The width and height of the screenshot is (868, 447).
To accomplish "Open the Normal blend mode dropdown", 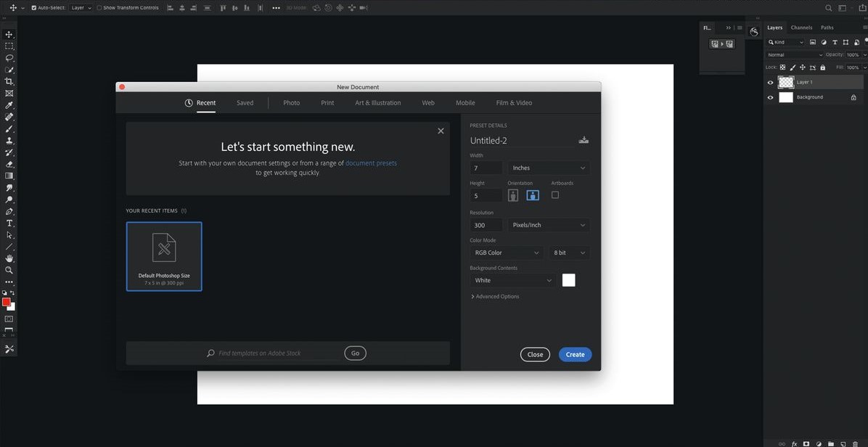I will (x=795, y=54).
